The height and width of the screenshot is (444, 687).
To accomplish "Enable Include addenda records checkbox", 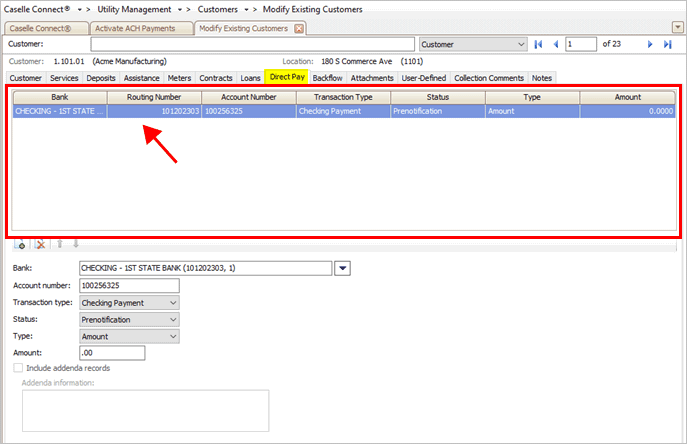I will pos(18,368).
